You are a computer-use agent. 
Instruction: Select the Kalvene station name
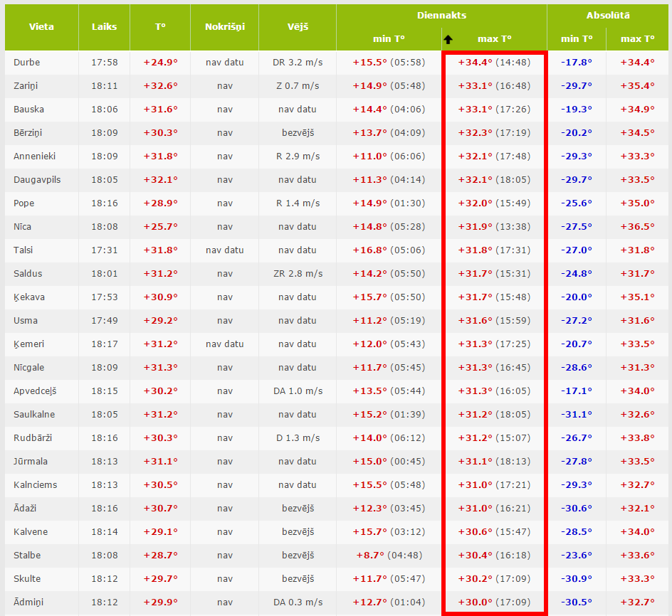click(31, 531)
